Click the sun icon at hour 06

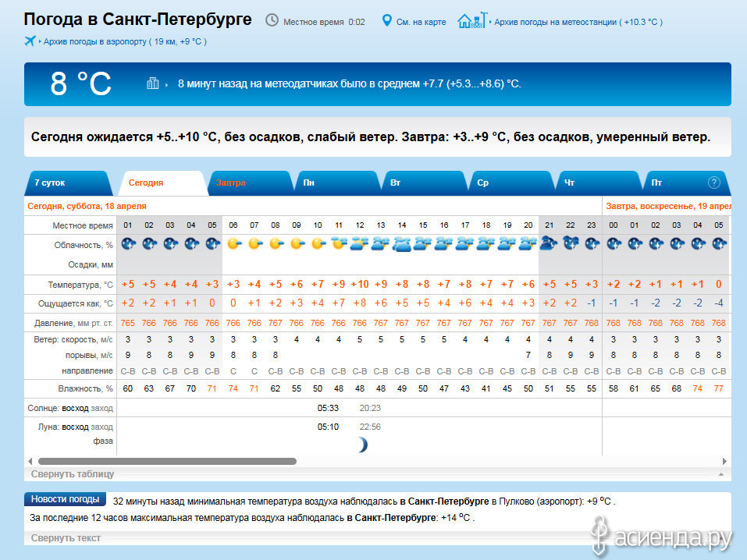[x=233, y=244]
